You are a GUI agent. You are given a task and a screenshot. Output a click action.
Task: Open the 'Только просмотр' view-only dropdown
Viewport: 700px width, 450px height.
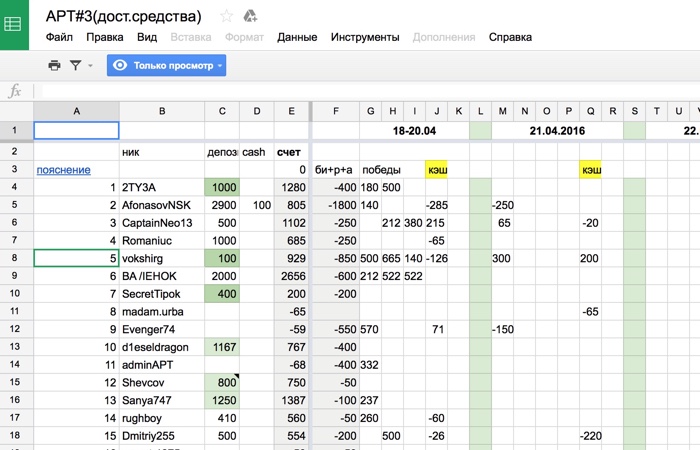coord(166,65)
